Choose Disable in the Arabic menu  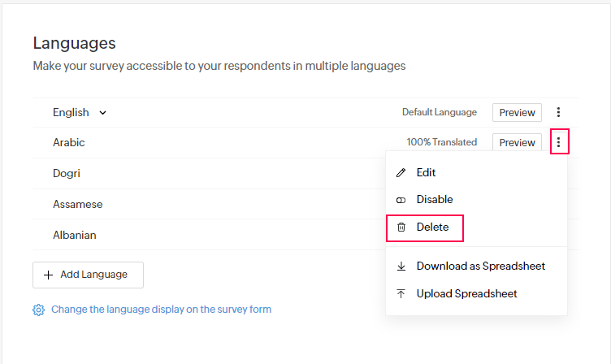tap(435, 200)
